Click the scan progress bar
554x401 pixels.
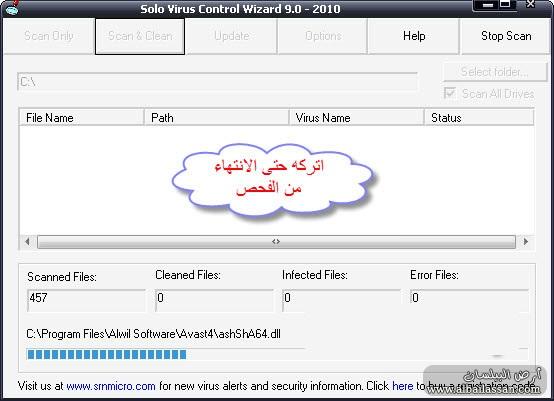click(x=277, y=354)
